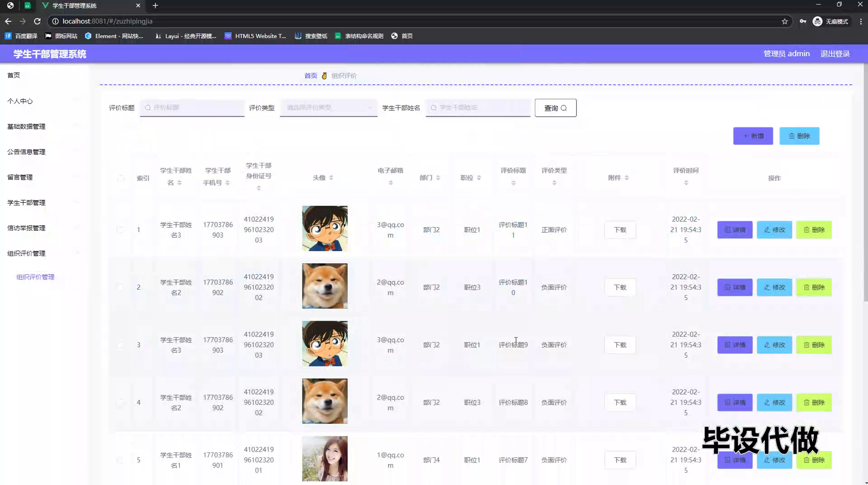Click the password key icon in toolbar
The width and height of the screenshot is (868, 485).
click(x=803, y=21)
